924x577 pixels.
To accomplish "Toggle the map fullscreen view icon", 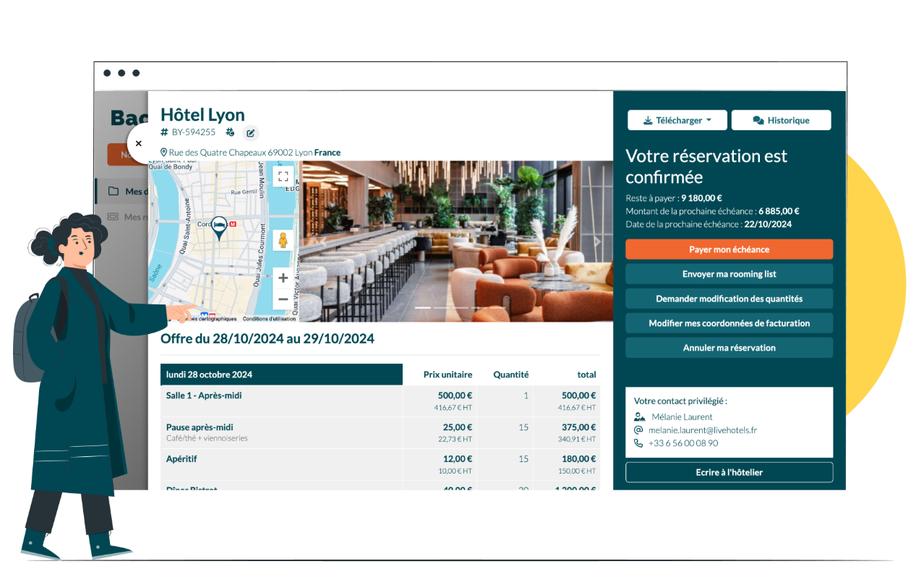I will click(x=283, y=176).
